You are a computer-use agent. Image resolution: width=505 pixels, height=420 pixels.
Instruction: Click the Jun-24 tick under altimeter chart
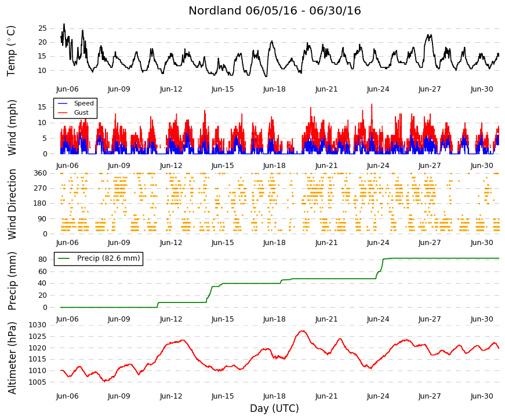[378, 396]
